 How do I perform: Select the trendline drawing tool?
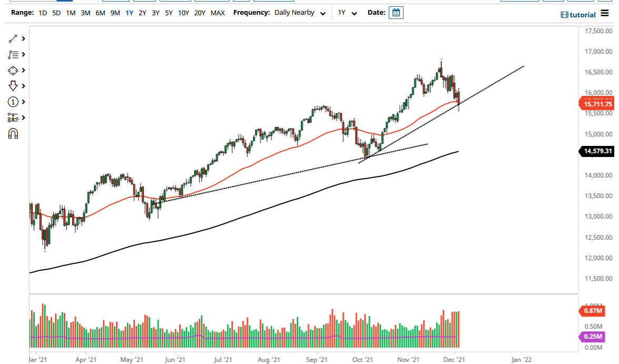[x=13, y=38]
